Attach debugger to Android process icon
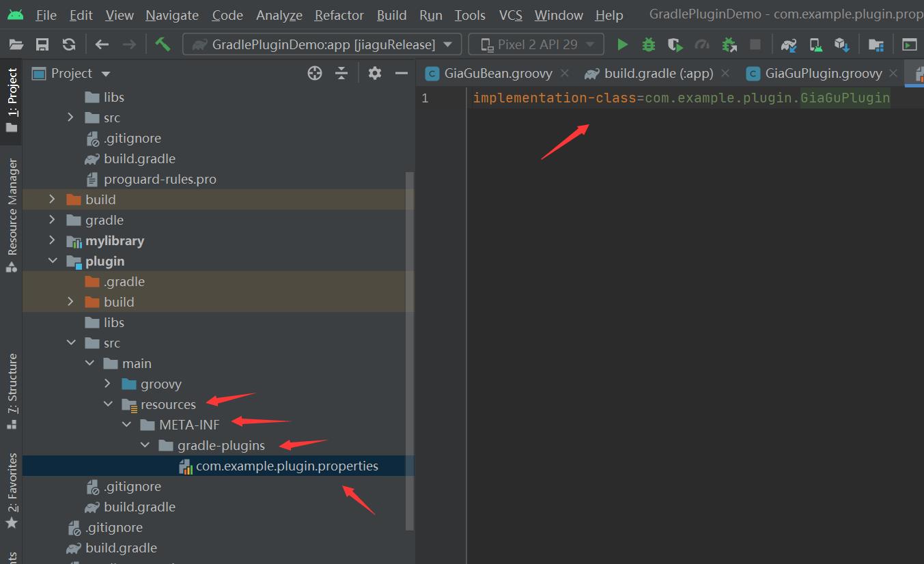This screenshot has width=924, height=564. click(x=729, y=44)
